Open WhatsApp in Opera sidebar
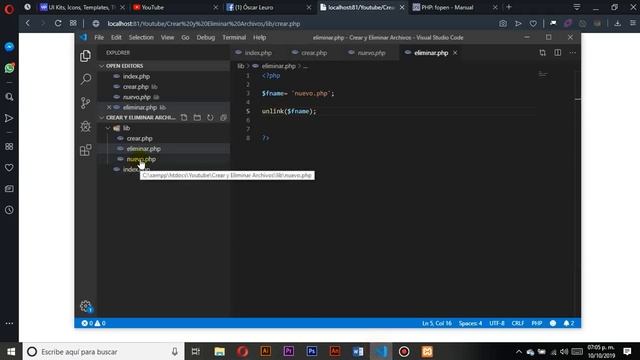 (9, 68)
